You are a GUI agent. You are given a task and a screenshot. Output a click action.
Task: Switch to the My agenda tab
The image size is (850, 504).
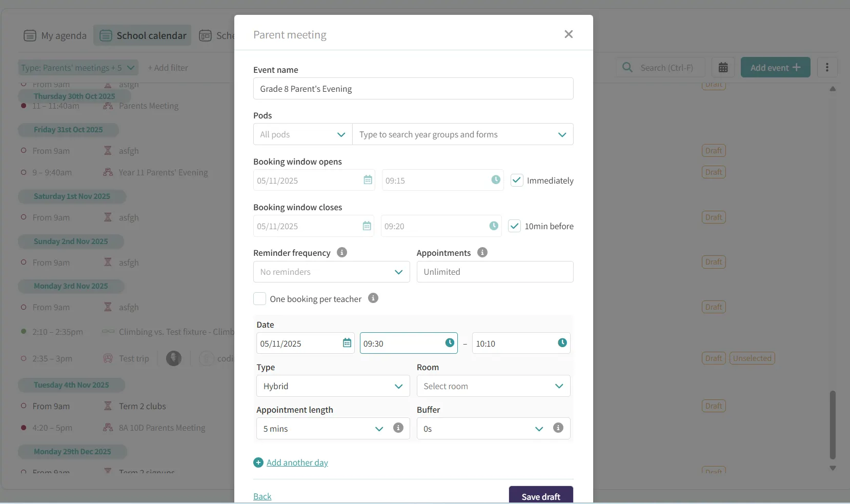[55, 35]
